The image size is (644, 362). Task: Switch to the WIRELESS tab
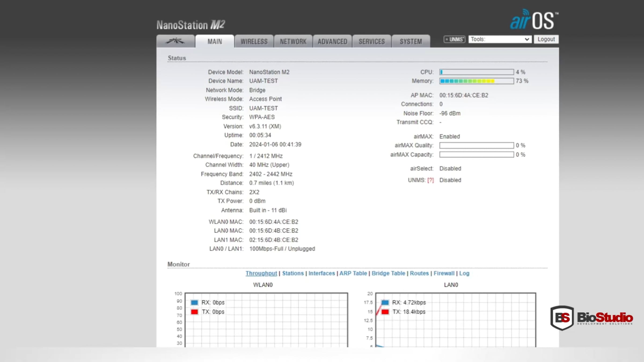254,42
